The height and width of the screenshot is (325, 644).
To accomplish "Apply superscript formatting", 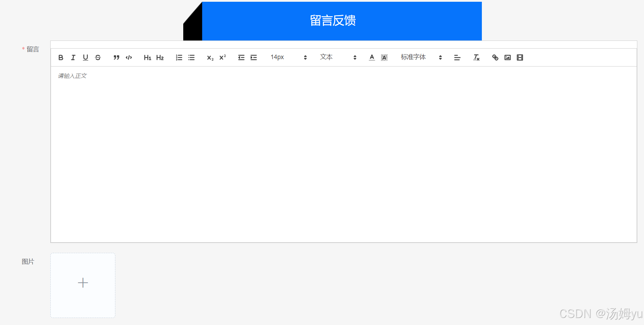I will [223, 57].
